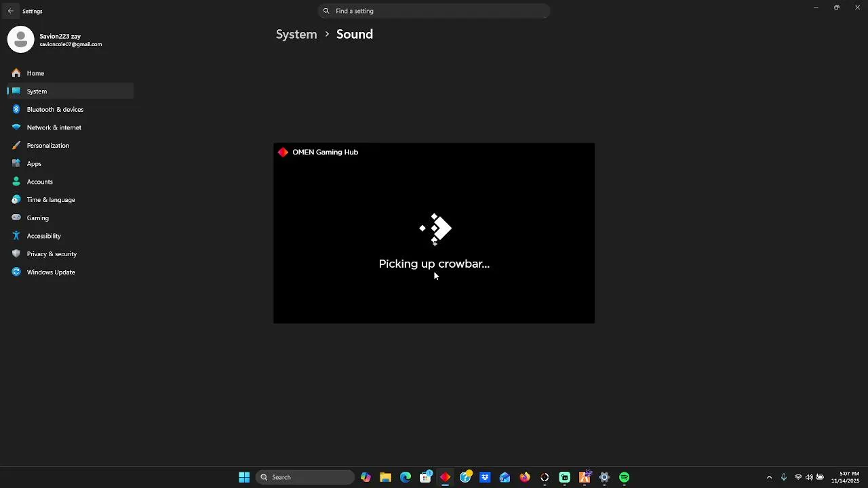868x488 pixels.
Task: Open Personalization settings
Action: [x=71, y=145]
